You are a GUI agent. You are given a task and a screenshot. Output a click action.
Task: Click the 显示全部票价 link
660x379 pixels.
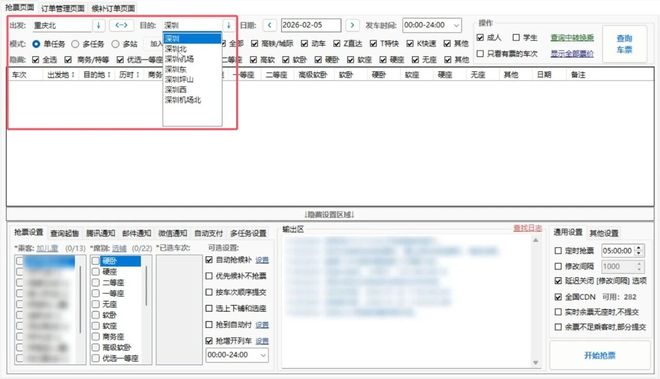point(572,53)
